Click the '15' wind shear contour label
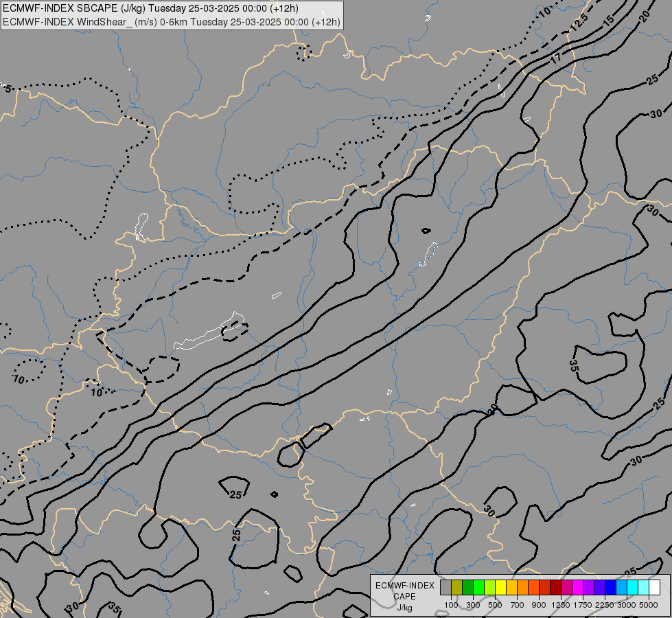Screen dimensions: 672x618 [609, 20]
